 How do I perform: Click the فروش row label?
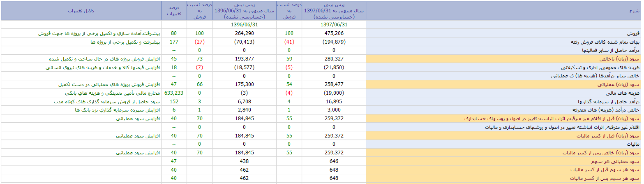pos(635,33)
